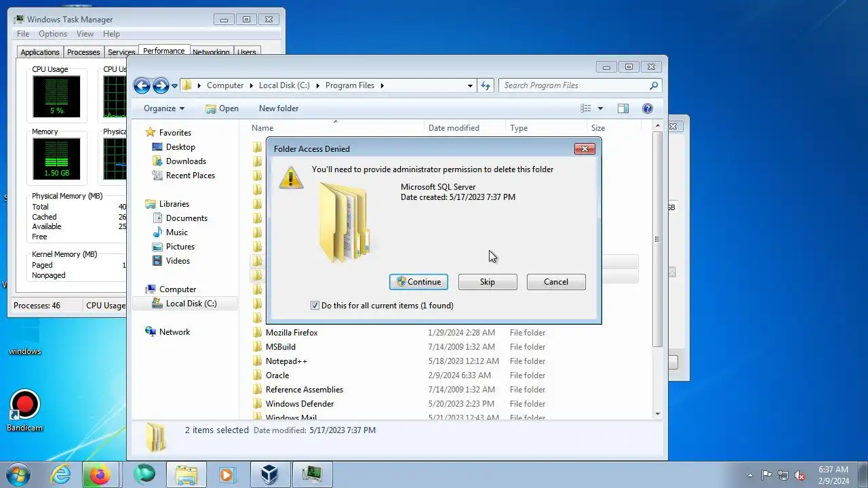Open the Options menu in Task Manager
This screenshot has height=488, width=868.
coord(53,34)
